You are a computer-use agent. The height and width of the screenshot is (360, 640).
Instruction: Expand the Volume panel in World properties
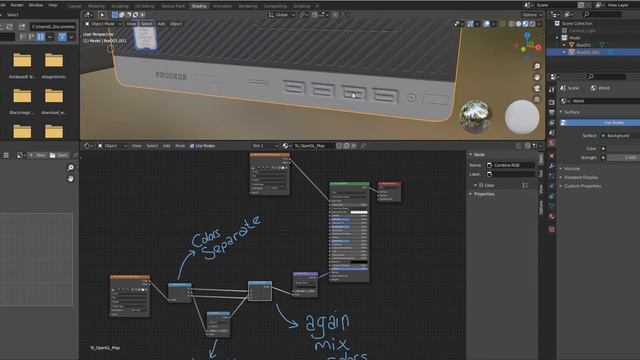pyautogui.click(x=571, y=169)
